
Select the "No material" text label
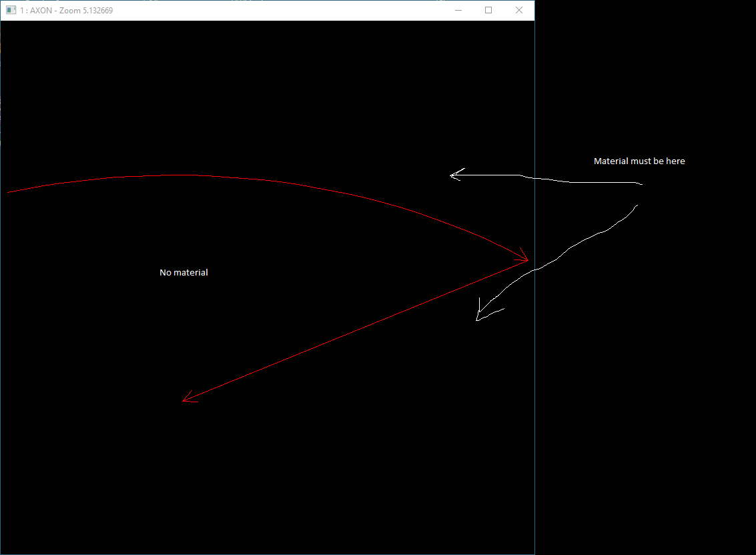click(183, 272)
